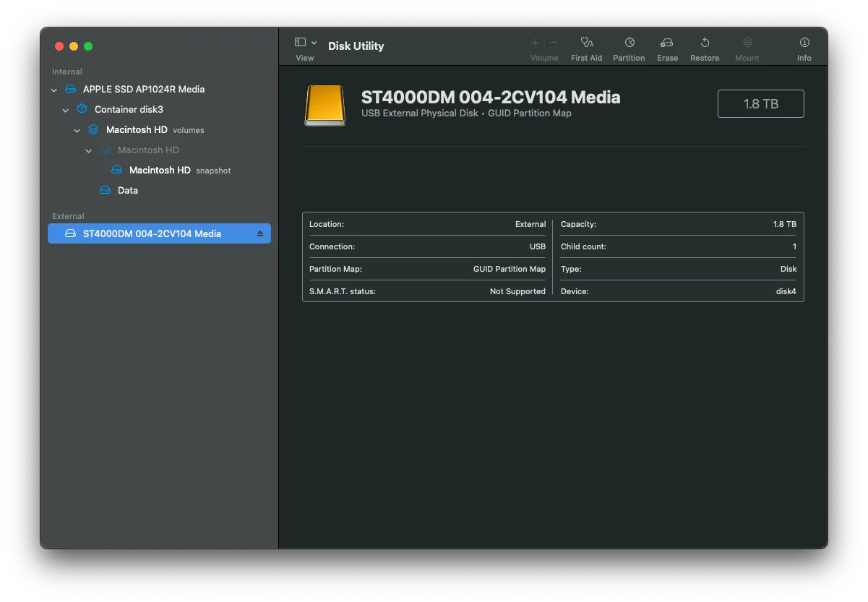This screenshot has width=868, height=602.
Task: Collapse the greyed-out Macintosh HD node
Action: point(89,150)
